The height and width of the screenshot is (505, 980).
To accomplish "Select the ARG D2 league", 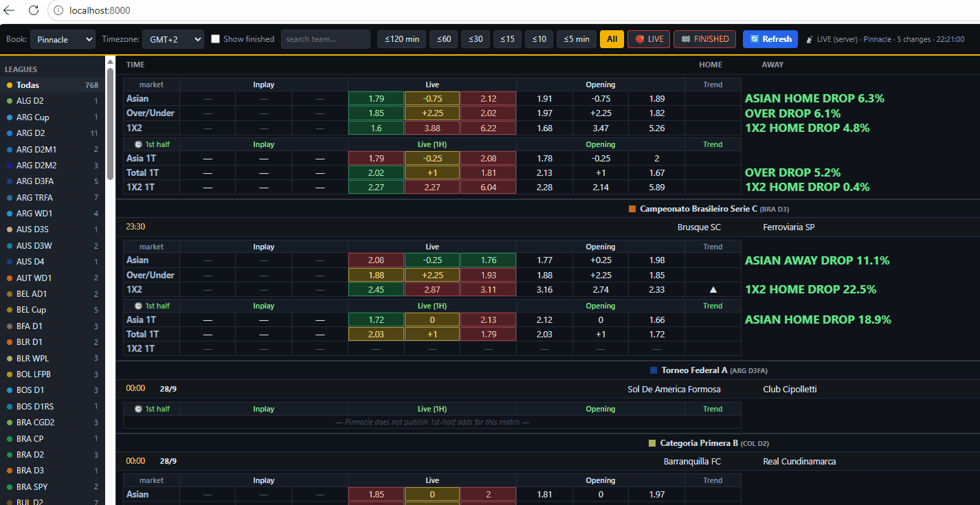I will tap(53, 133).
